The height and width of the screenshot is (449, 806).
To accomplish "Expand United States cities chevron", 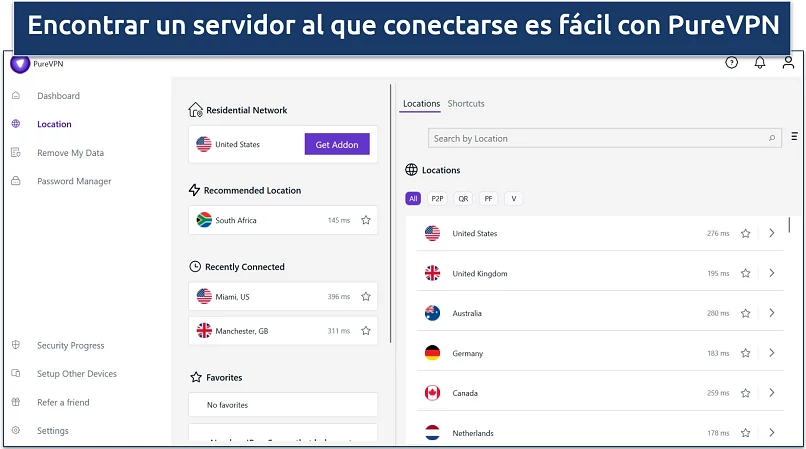I will click(x=772, y=233).
